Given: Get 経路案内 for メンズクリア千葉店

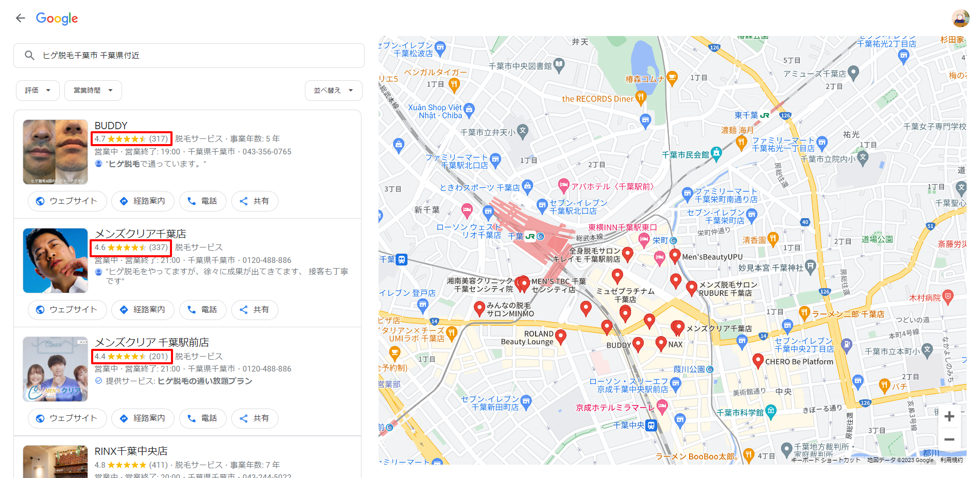Looking at the screenshot, I should 143,309.
